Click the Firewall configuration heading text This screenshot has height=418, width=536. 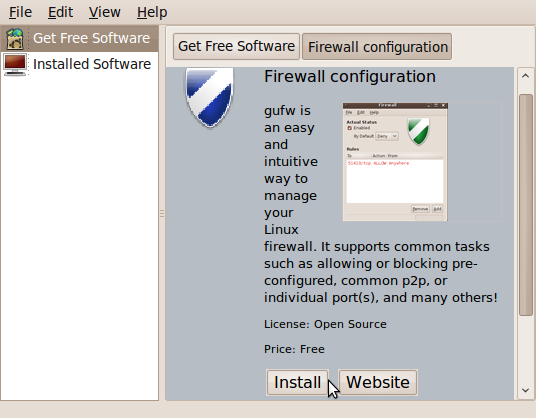point(350,77)
